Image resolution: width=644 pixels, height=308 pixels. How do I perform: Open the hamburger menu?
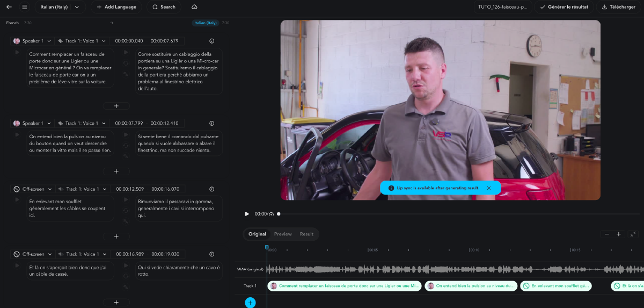pyautogui.click(x=25, y=7)
